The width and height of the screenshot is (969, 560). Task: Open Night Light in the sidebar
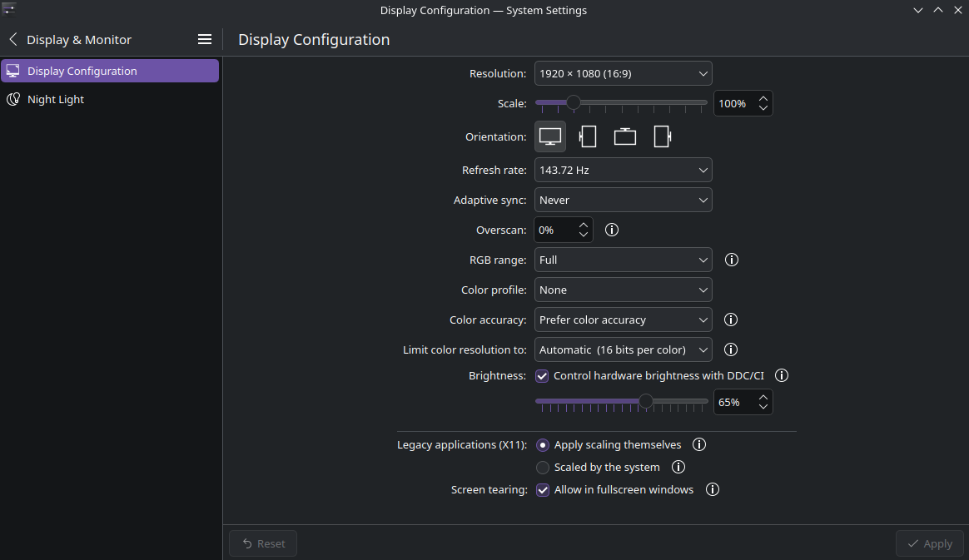(x=110, y=99)
